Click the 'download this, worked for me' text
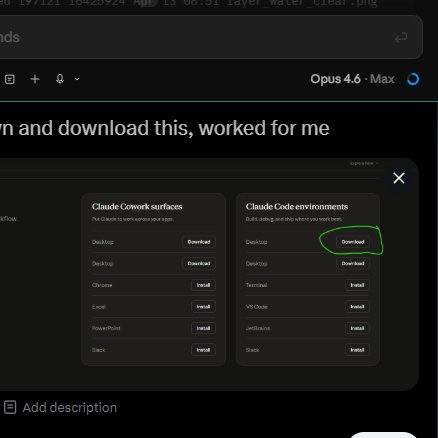The image size is (438, 438). [194, 128]
